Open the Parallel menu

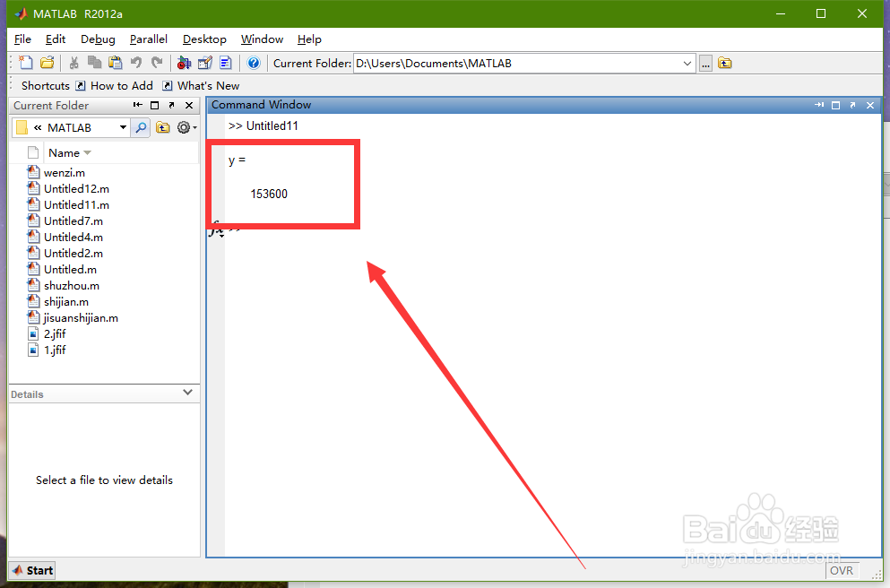tap(149, 39)
